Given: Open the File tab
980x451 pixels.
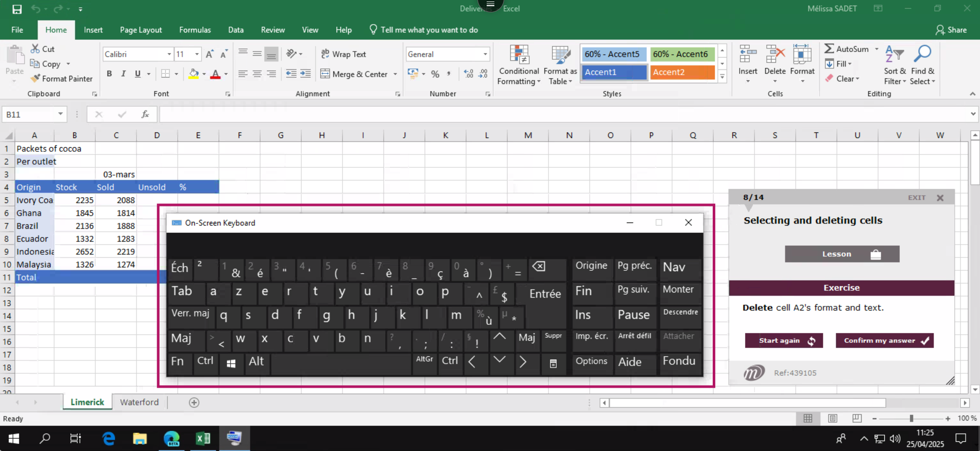Looking at the screenshot, I should pyautogui.click(x=17, y=30).
